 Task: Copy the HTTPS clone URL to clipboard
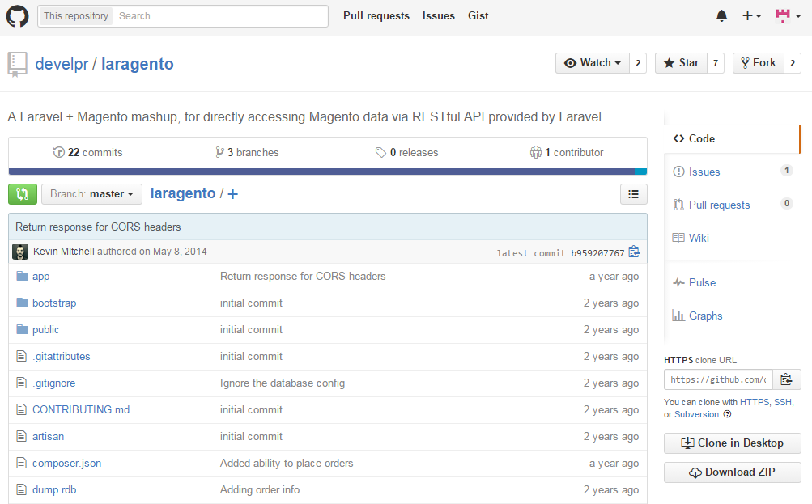pyautogui.click(x=787, y=379)
